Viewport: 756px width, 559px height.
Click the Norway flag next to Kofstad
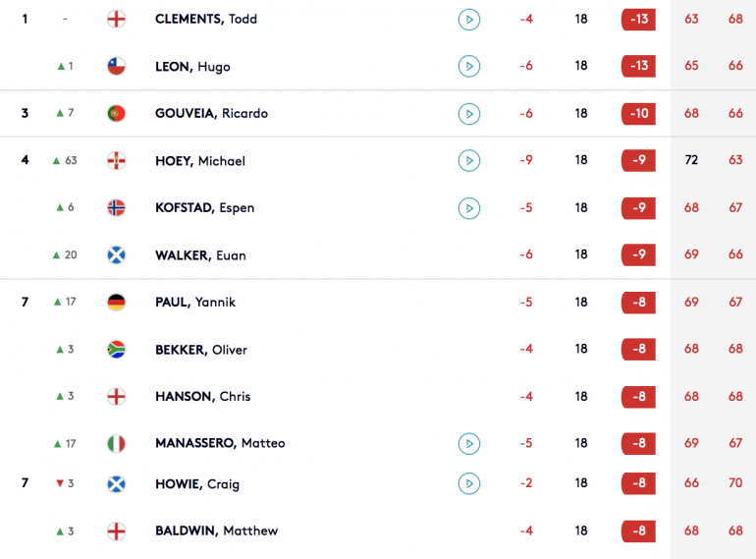pos(116,208)
